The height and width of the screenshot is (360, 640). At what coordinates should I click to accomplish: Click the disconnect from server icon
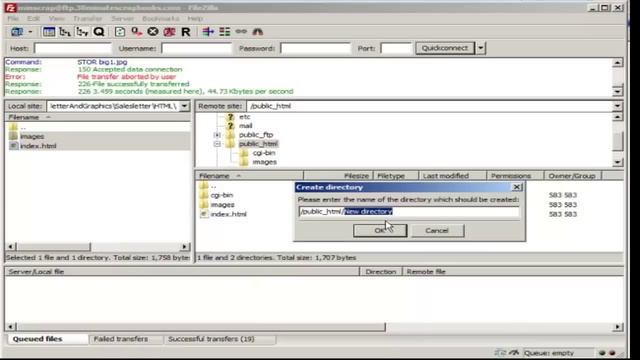click(x=169, y=32)
